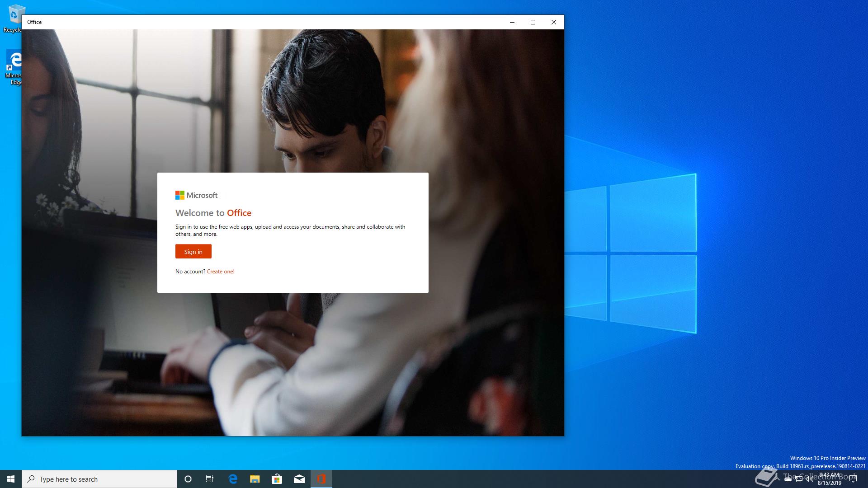
Task: Click the OneDrive cloud tray icon
Action: click(788, 479)
